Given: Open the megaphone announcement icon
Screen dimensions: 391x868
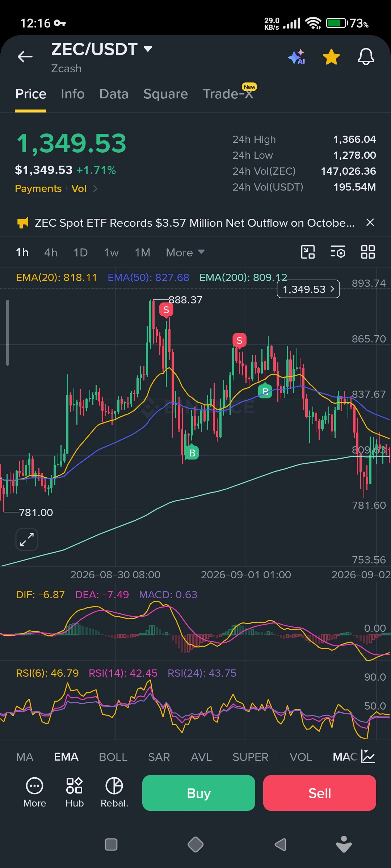Looking at the screenshot, I should (23, 223).
